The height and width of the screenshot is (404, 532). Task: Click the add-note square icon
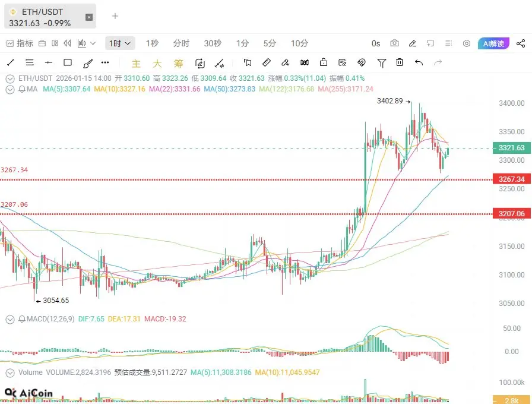pos(430,43)
